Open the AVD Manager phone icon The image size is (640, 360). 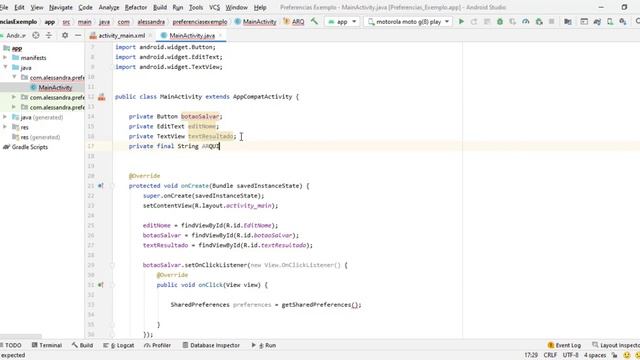point(610,22)
